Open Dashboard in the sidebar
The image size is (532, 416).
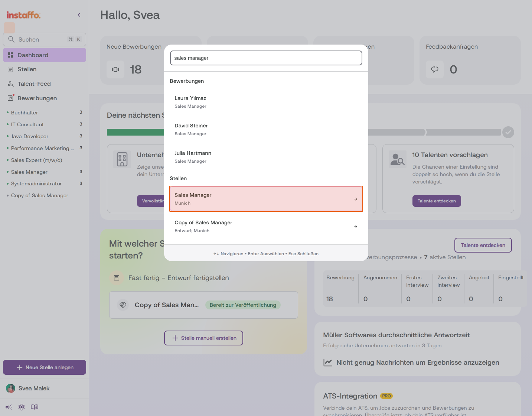point(45,55)
